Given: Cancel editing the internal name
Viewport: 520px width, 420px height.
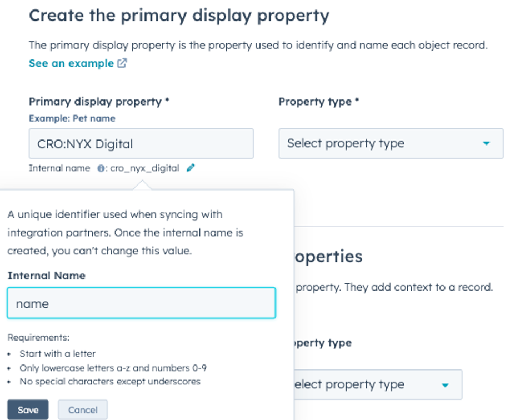Looking at the screenshot, I should 83,410.
